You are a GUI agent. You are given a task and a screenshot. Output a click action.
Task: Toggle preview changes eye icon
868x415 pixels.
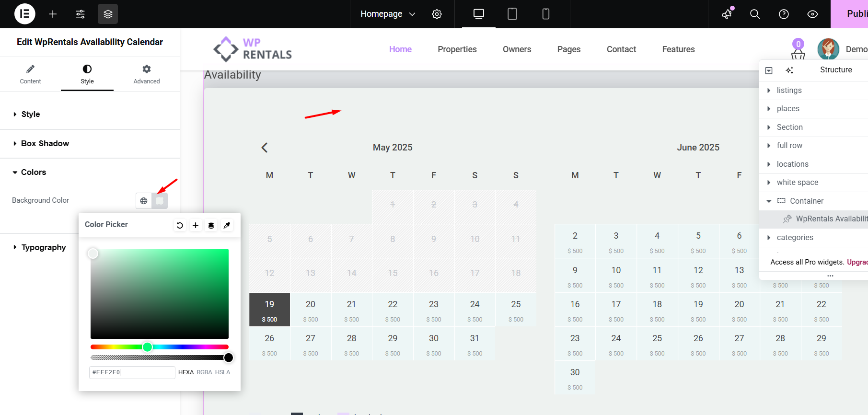click(x=812, y=14)
